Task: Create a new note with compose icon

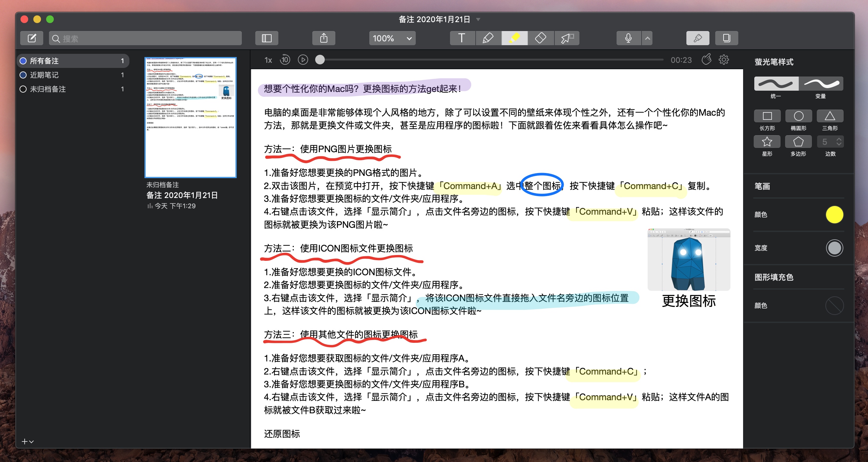Action: pos(32,38)
